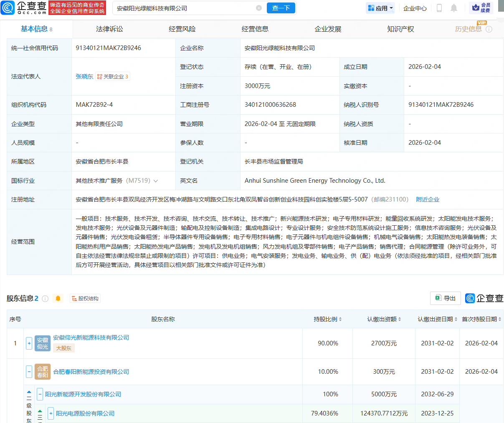Open the 应用 dropdown menu

(x=380, y=8)
